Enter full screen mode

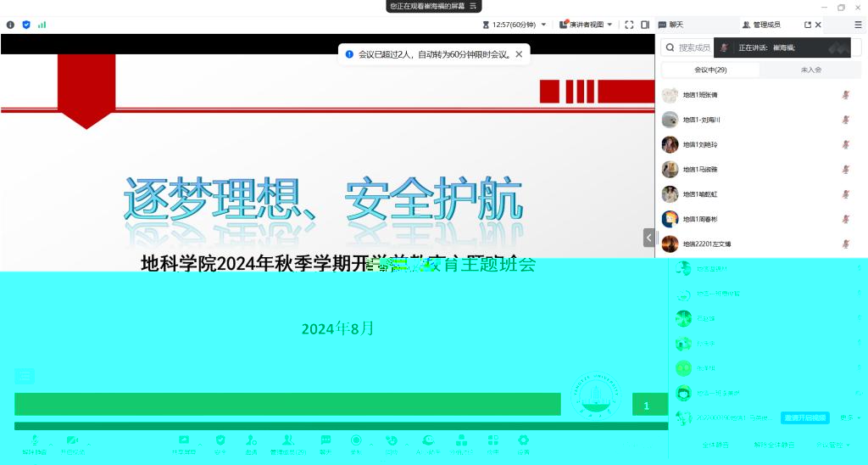click(629, 25)
